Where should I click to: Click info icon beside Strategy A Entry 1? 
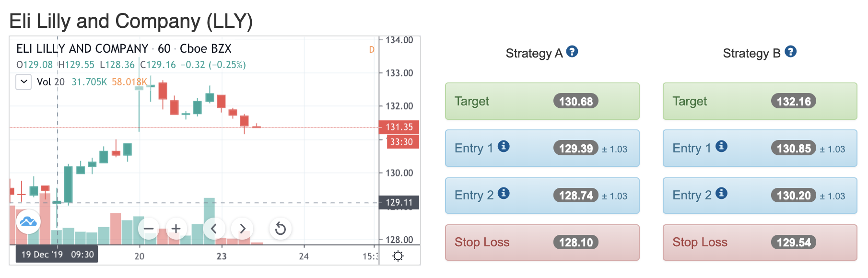click(504, 146)
